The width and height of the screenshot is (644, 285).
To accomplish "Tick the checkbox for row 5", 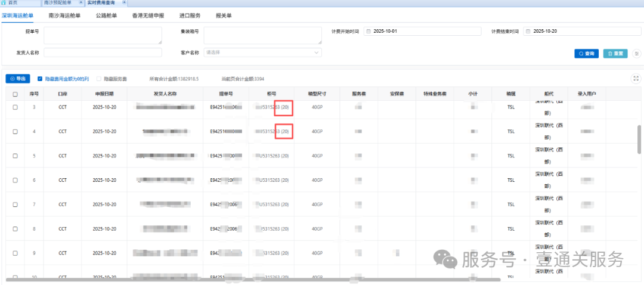I will coord(15,156).
